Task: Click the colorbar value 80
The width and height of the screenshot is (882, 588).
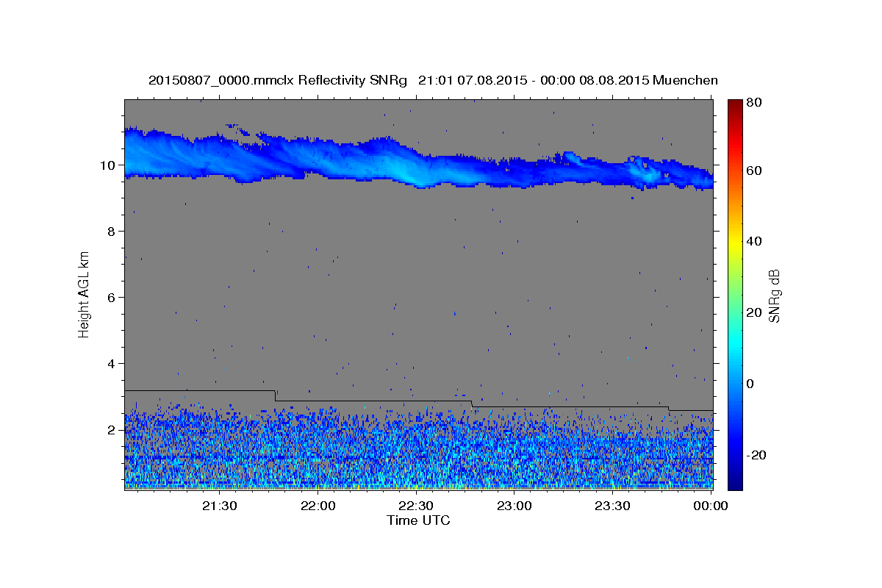Action: 755,102
